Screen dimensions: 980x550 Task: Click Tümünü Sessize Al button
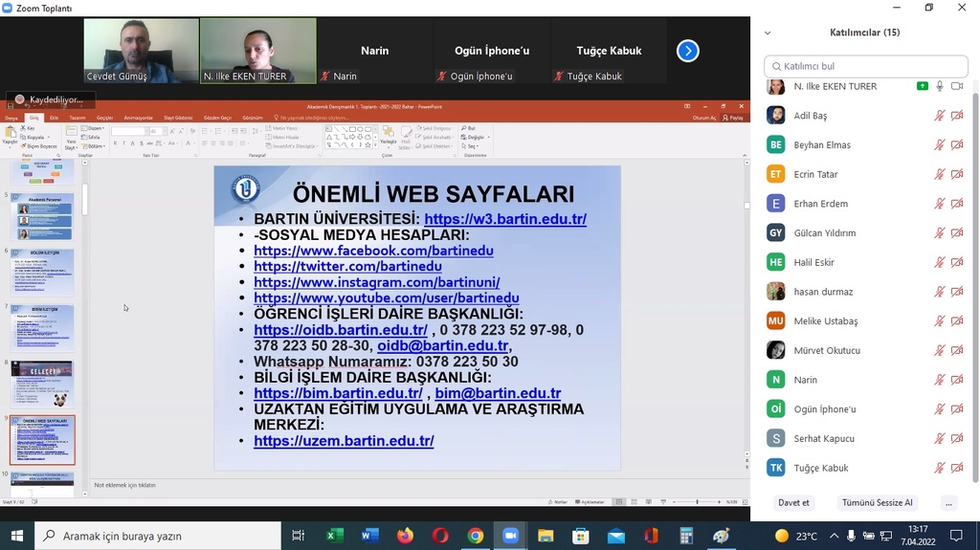[x=877, y=502]
